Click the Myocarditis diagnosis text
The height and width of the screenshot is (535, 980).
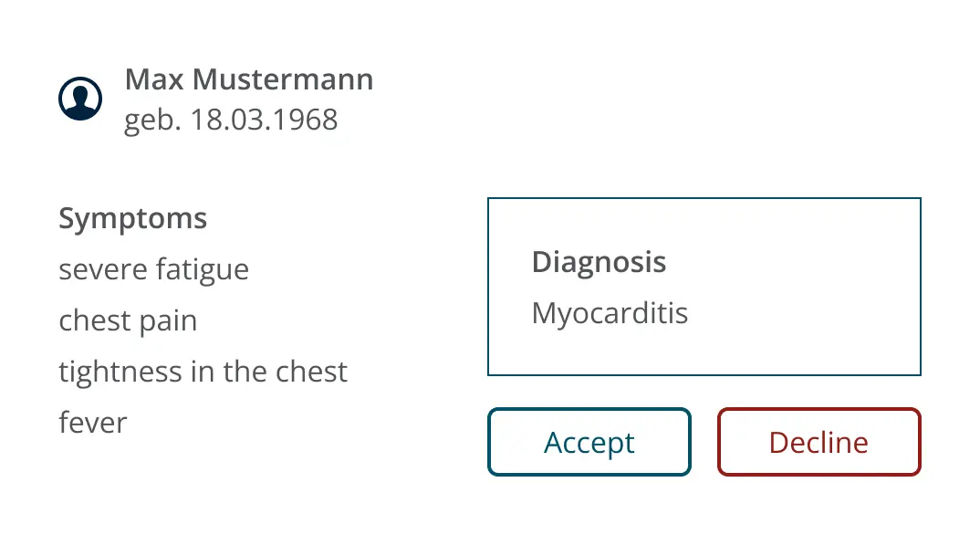point(610,313)
